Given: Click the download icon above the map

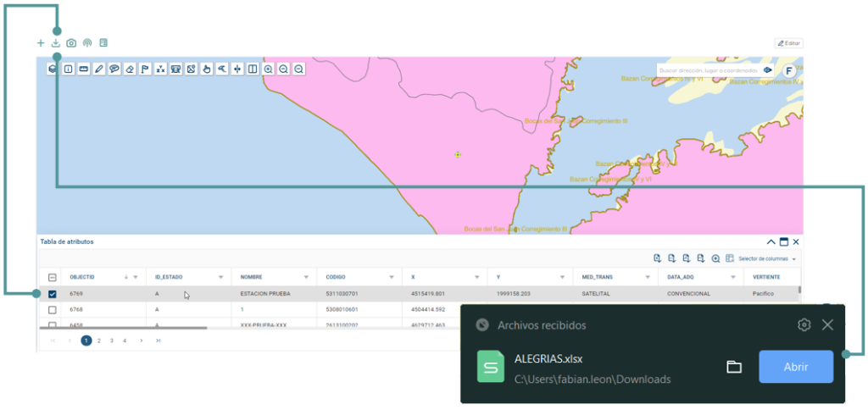Looking at the screenshot, I should point(56,43).
